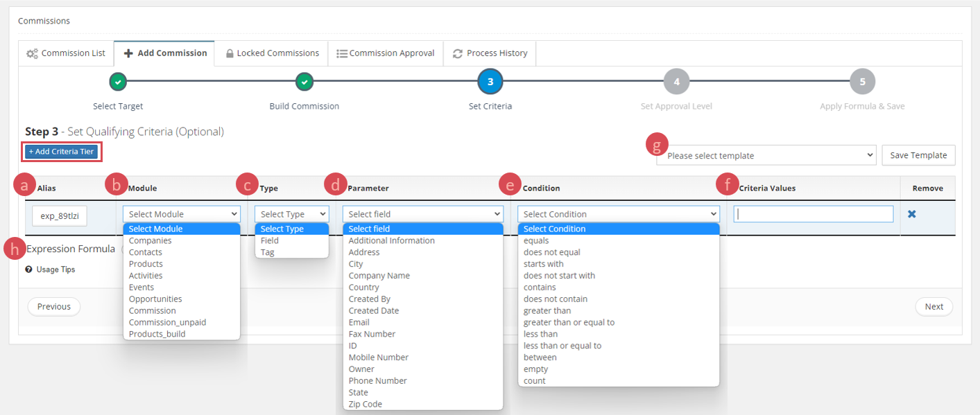Click step 4 Set Approval Level circle
The width and height of the screenshot is (980, 415).
click(676, 82)
